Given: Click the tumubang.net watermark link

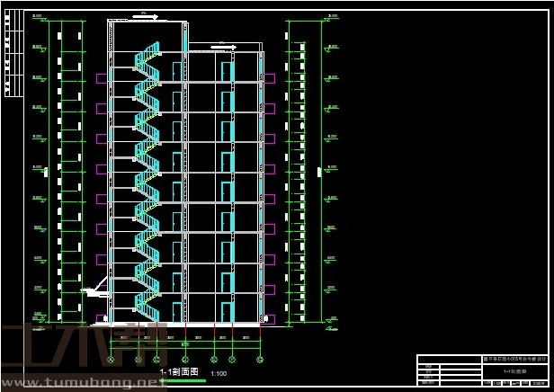Looking at the screenshot, I should [84, 383].
